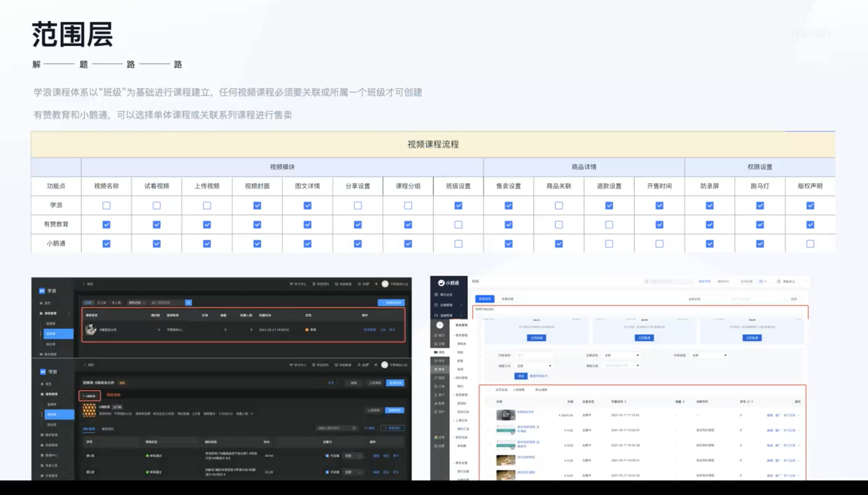Toggle 学浪 课程分组 checkbox
Image resolution: width=868 pixels, height=495 pixels.
pyautogui.click(x=408, y=206)
